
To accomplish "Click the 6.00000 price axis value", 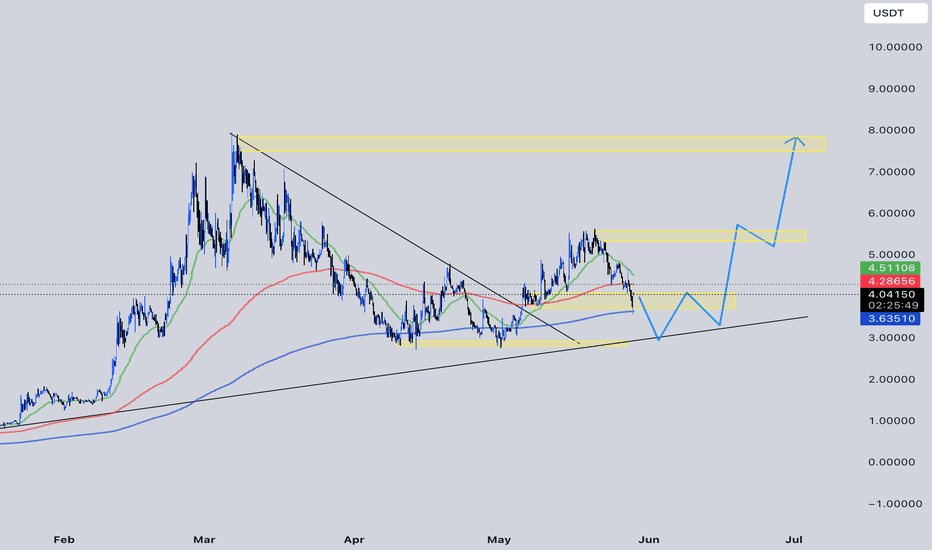I will pos(891,213).
